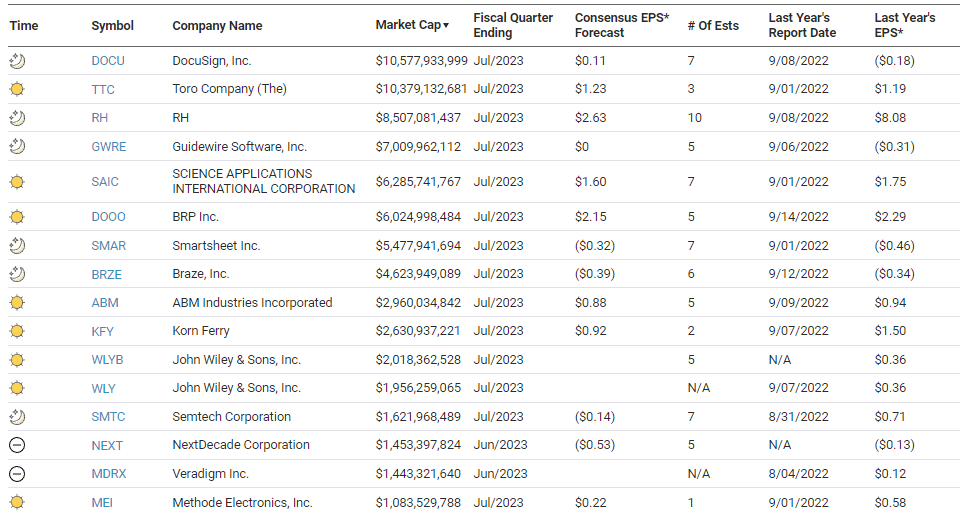Open the DOOO symbol link
The height and width of the screenshot is (516, 962).
tap(108, 217)
